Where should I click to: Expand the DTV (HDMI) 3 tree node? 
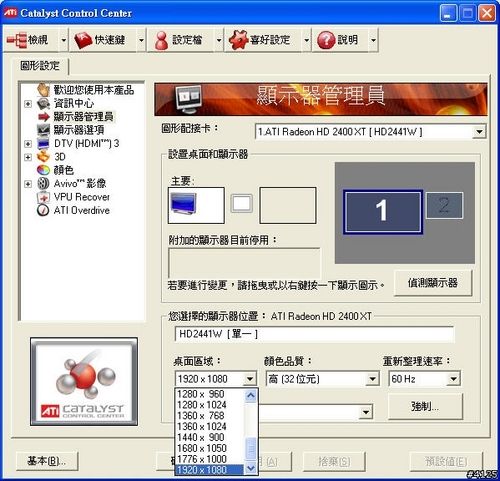click(28, 144)
